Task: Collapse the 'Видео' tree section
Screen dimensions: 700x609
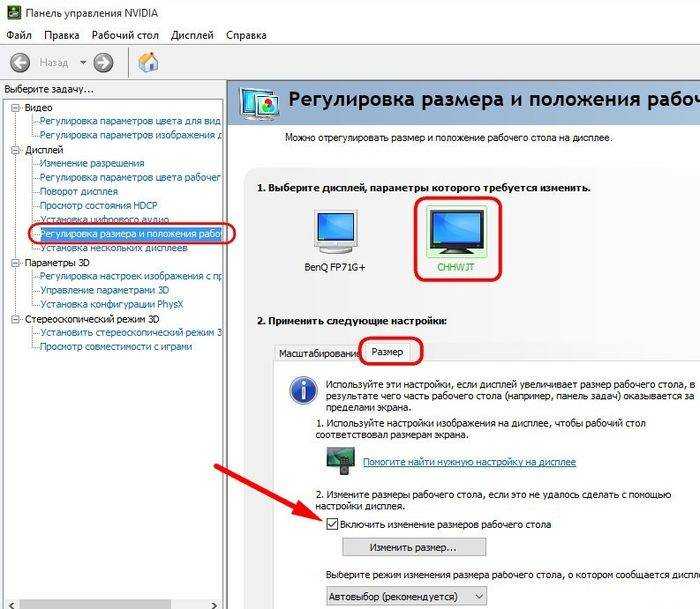Action: pos(16,108)
